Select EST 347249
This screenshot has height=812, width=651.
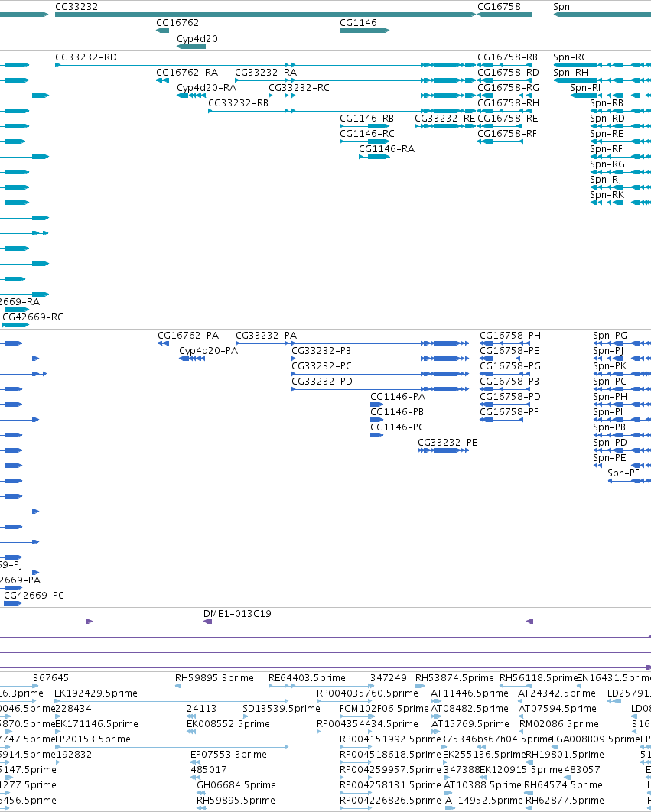click(388, 678)
